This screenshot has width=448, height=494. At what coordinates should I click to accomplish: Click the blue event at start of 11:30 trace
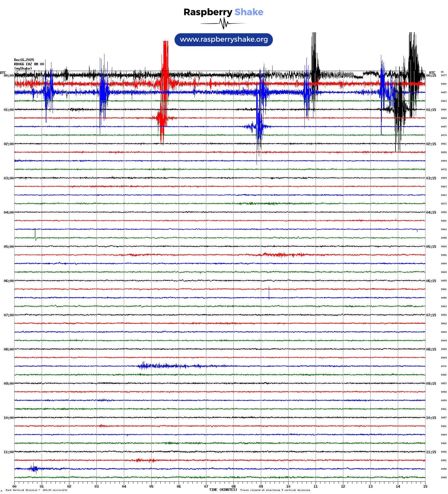point(34,469)
